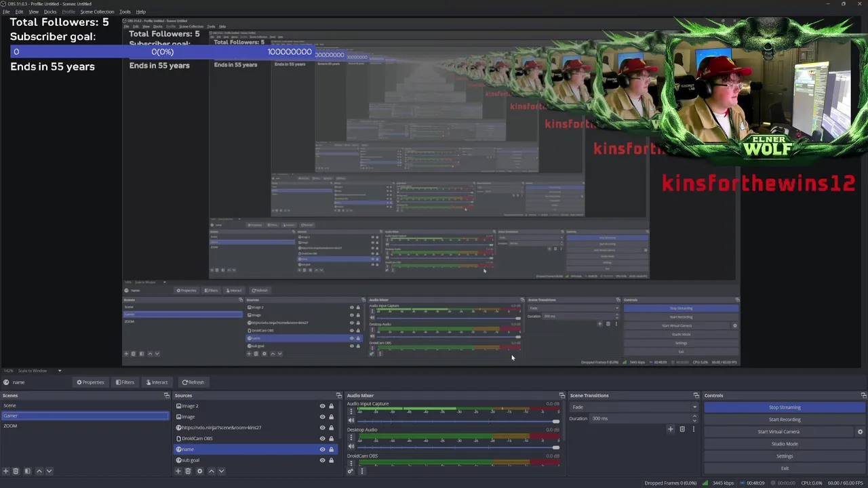The image size is (868, 488).
Task: Add a scene transition with plus icon
Action: click(x=671, y=429)
